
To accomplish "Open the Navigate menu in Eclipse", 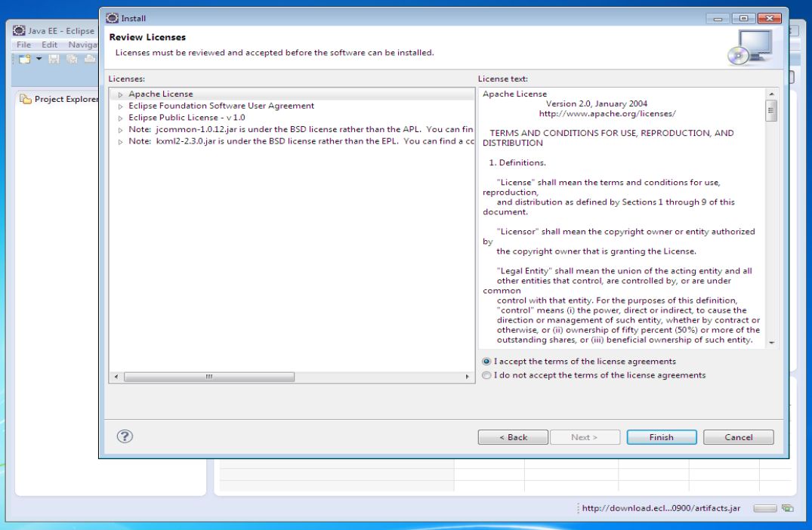I will [83, 45].
